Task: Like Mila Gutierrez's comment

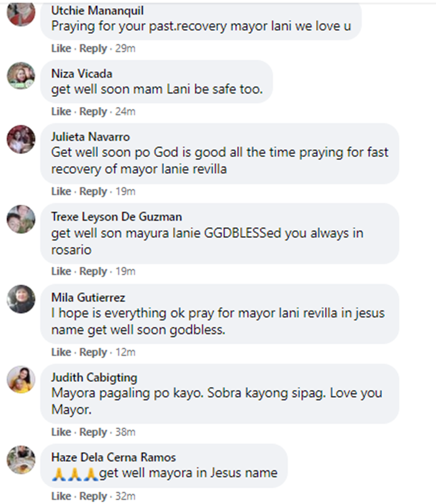Action: (x=61, y=352)
